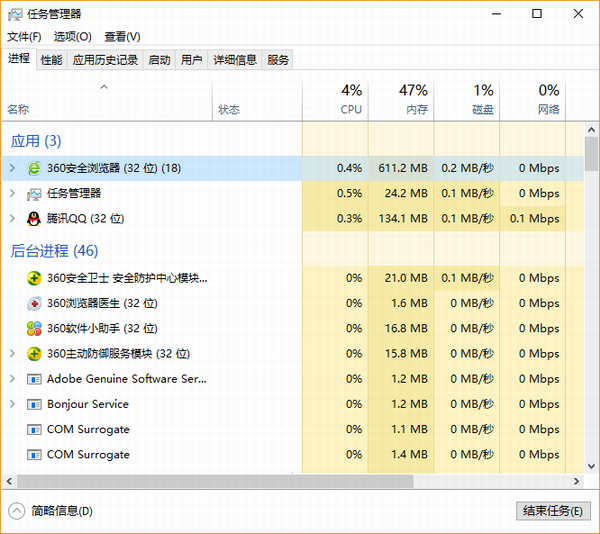Sort by the 名称 column header
This screenshot has height=534, width=600.
pos(107,101)
